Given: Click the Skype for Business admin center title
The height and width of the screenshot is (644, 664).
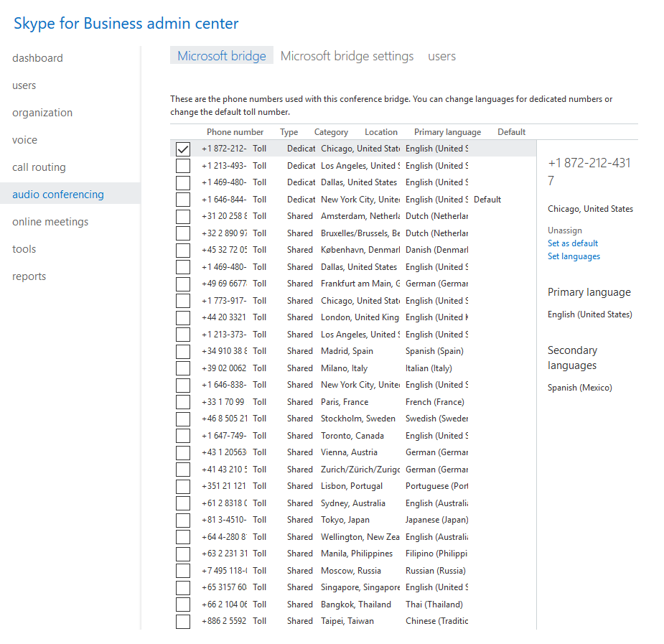Looking at the screenshot, I should pos(126,23).
